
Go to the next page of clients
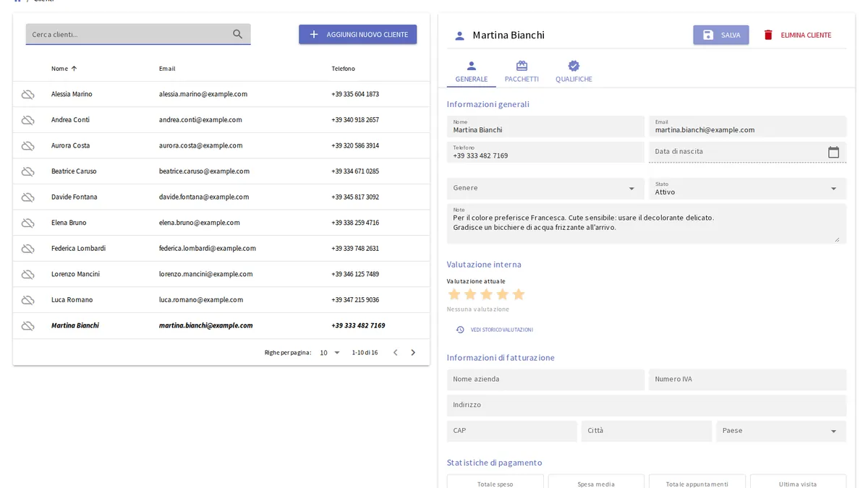coord(413,353)
